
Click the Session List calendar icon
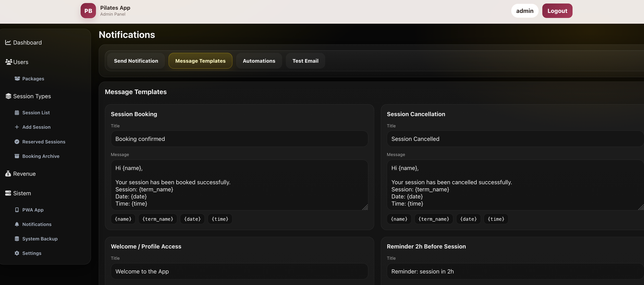pyautogui.click(x=17, y=112)
